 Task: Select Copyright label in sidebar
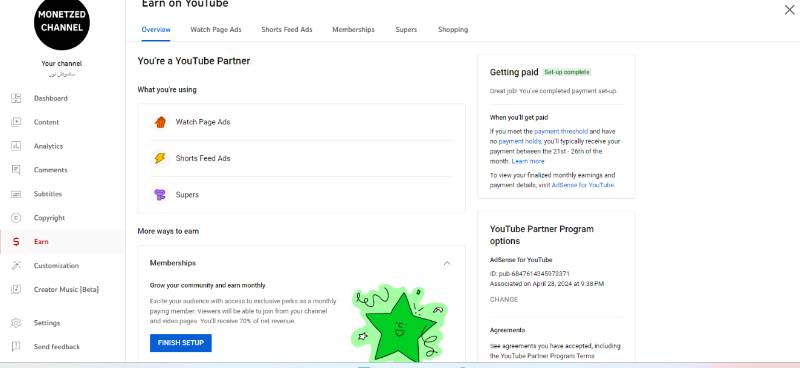(49, 218)
